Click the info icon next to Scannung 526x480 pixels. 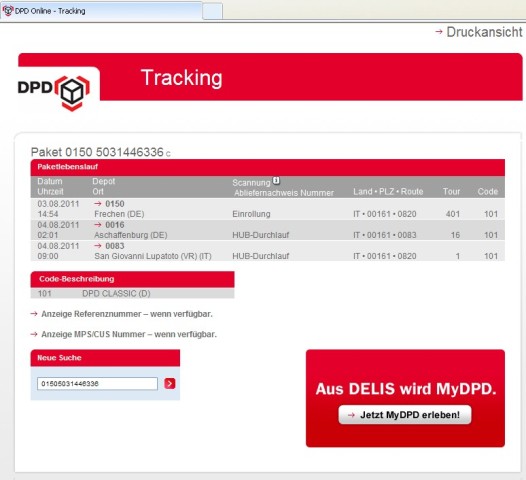pos(276,181)
